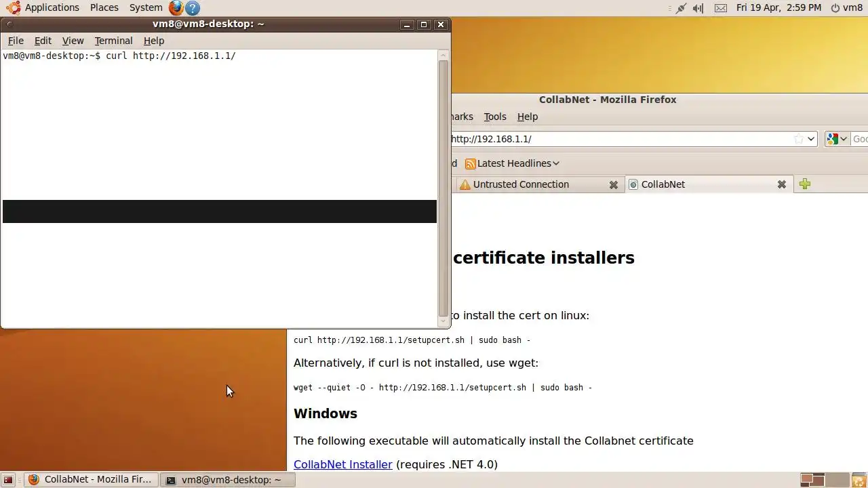Screen dimensions: 868x488
Task: Launch Firefox from the top panel icon
Action: [176, 8]
